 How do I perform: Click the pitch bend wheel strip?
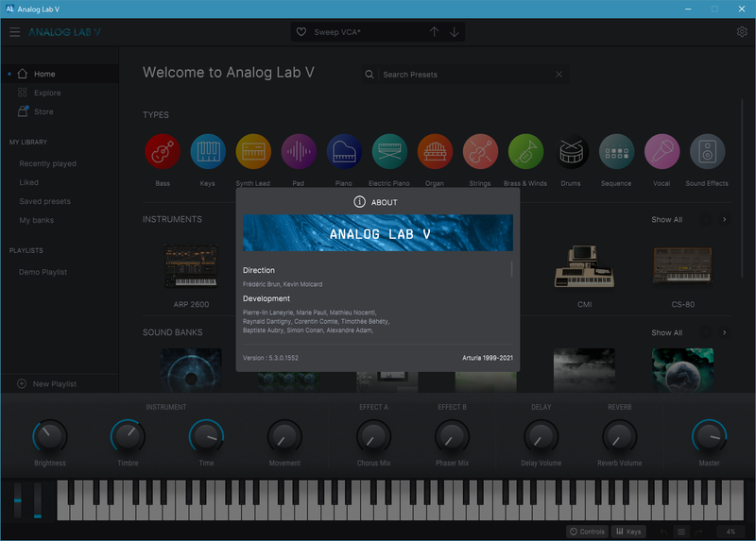pyautogui.click(x=18, y=500)
